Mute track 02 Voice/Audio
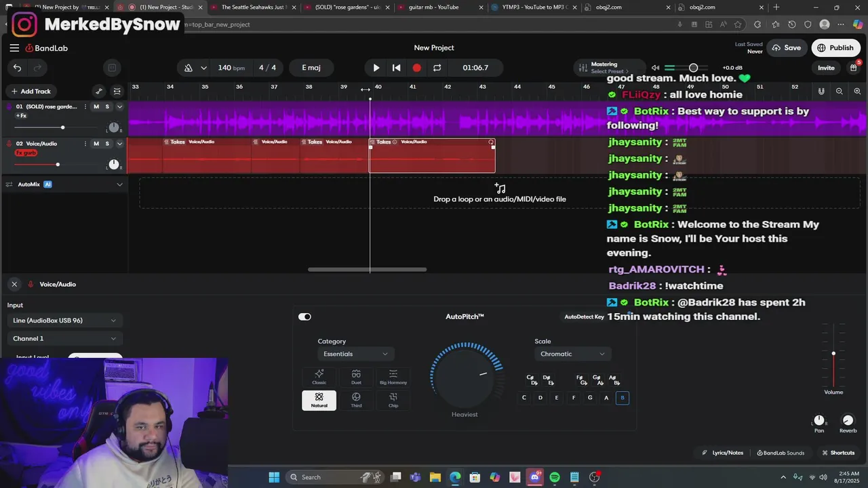The image size is (868, 488). coord(96,144)
